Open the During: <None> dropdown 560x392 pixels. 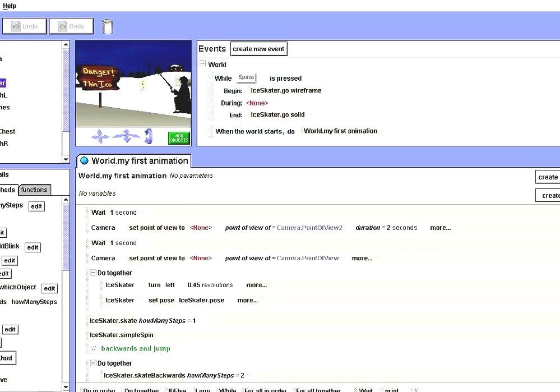pos(257,103)
